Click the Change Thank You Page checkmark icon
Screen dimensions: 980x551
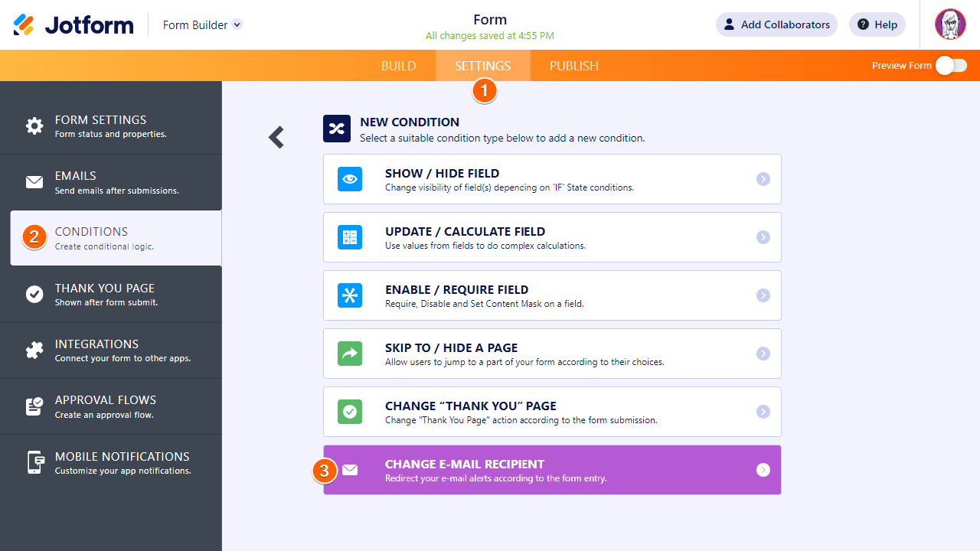pos(350,412)
